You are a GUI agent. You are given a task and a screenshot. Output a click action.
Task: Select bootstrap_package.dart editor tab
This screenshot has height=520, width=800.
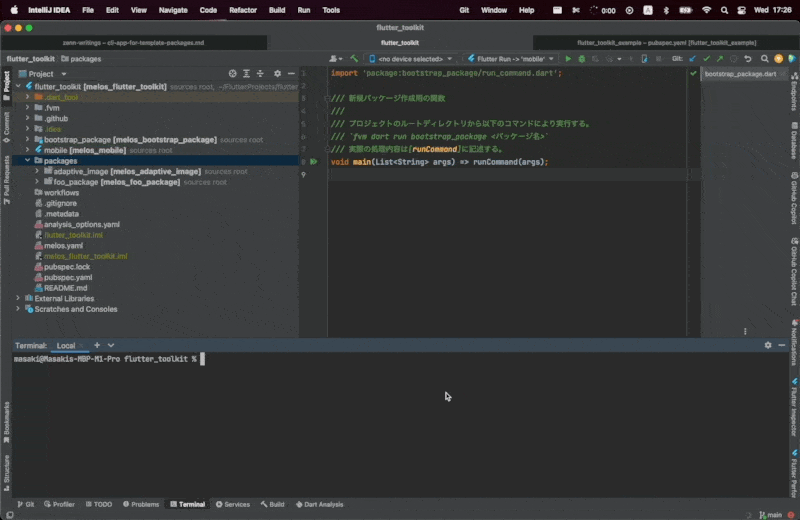pos(740,74)
